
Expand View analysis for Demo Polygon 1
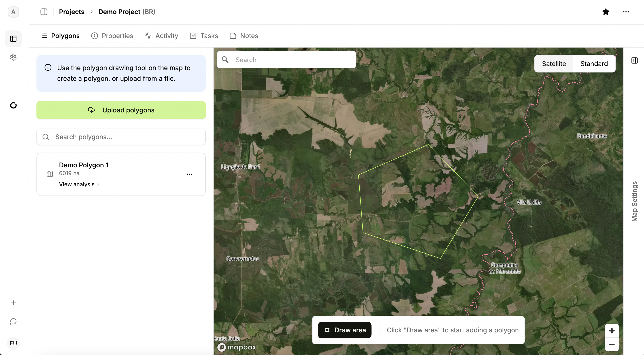tap(79, 184)
